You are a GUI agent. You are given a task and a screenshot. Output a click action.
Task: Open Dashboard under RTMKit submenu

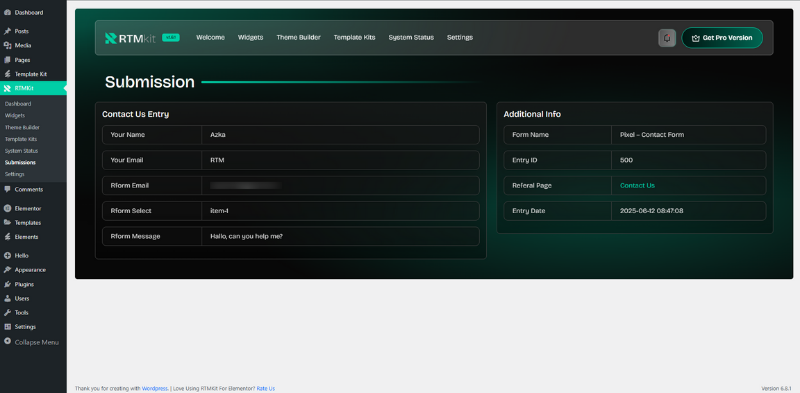point(18,104)
